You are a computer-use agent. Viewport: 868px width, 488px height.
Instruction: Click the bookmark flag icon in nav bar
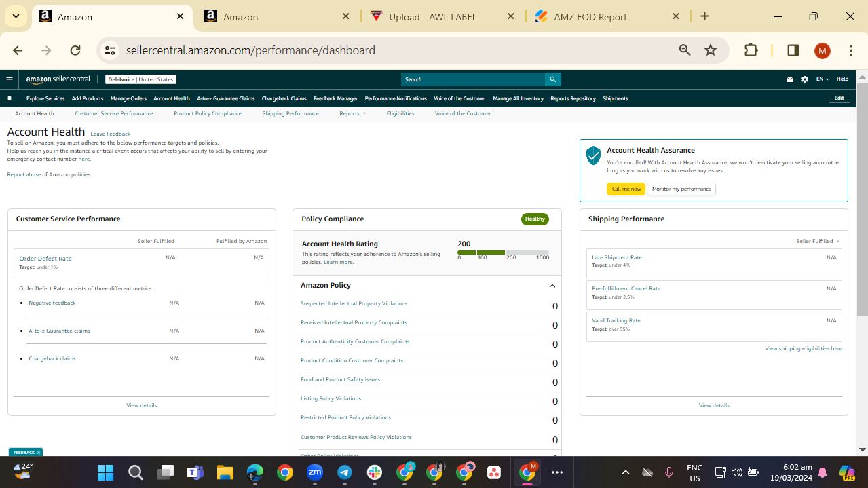point(10,98)
